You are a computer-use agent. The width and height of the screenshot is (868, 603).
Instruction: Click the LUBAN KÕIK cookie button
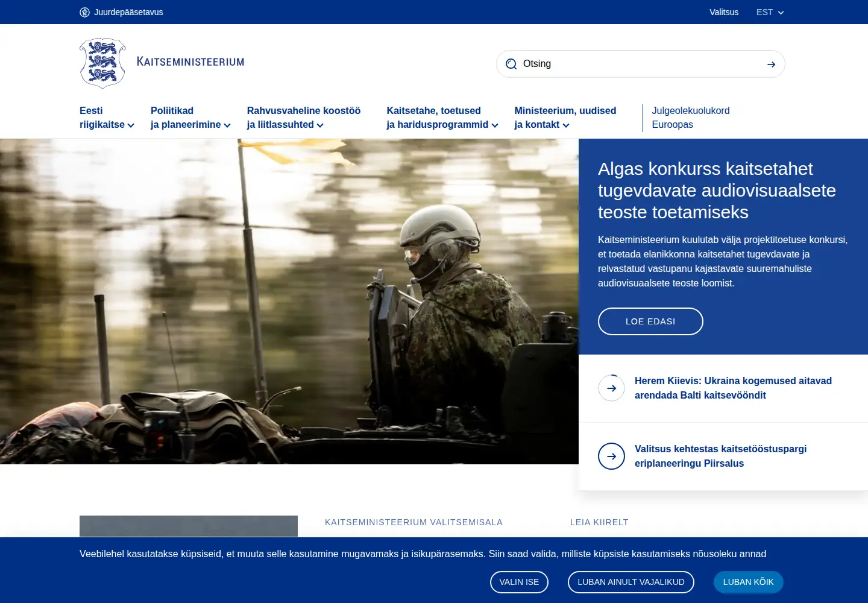pyautogui.click(x=748, y=582)
